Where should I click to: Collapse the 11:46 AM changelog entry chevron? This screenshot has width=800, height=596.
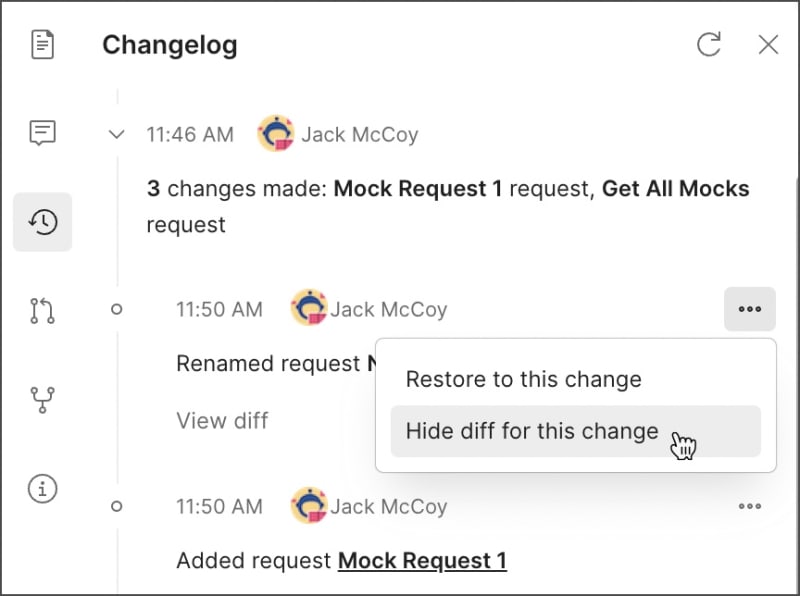point(117,134)
